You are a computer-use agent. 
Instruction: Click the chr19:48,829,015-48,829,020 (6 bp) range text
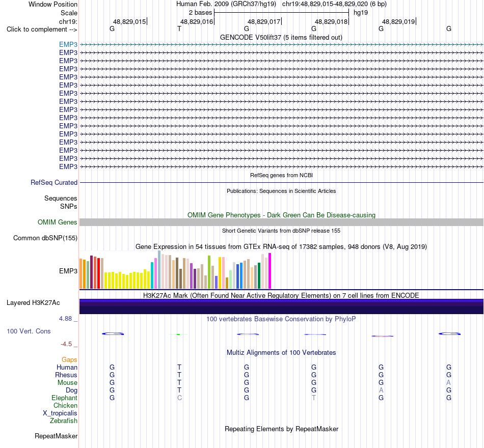334,4
